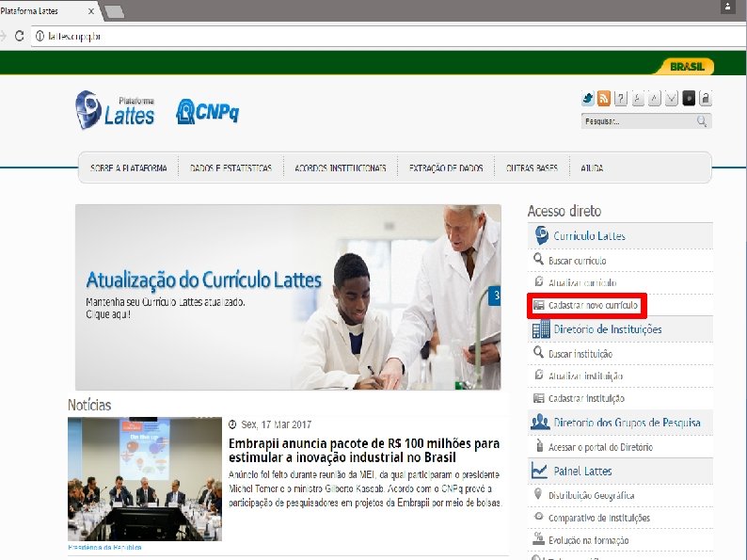Image resolution: width=747 pixels, height=560 pixels.
Task: Click the Buscar currículo link
Action: point(577,261)
